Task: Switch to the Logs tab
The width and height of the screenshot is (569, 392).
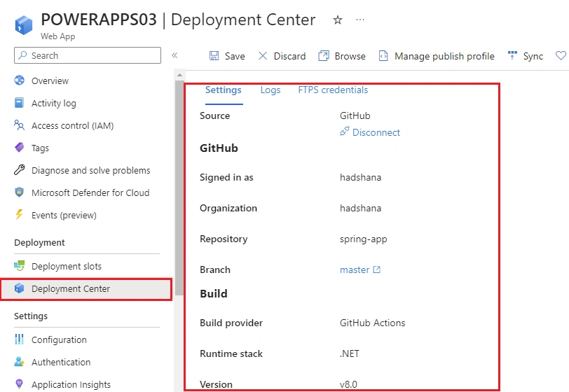Action: (270, 90)
